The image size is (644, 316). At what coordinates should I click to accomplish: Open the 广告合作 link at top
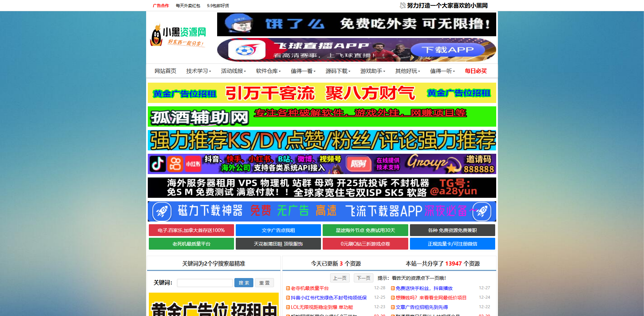pyautogui.click(x=161, y=5)
